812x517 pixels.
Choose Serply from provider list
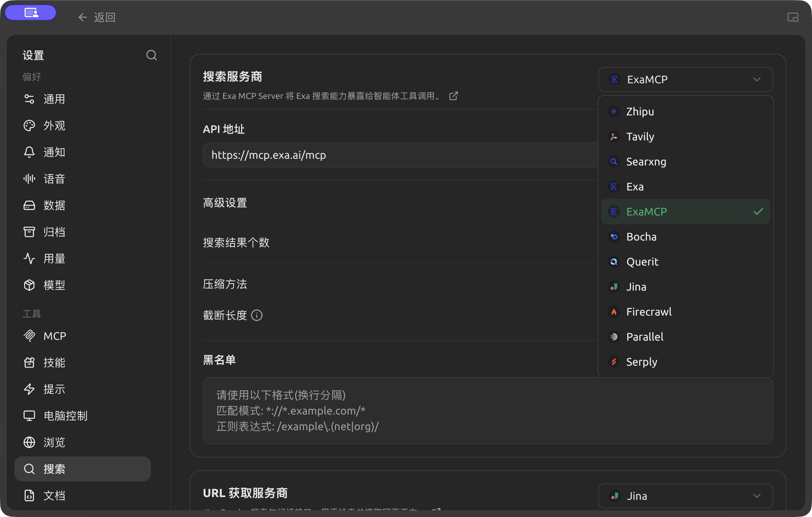tap(685, 362)
